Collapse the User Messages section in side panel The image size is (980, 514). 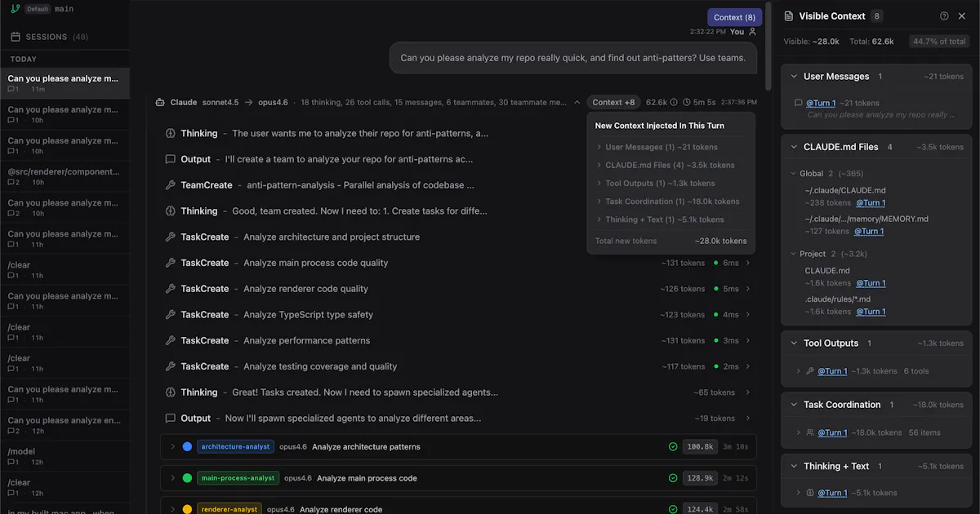[x=794, y=77]
